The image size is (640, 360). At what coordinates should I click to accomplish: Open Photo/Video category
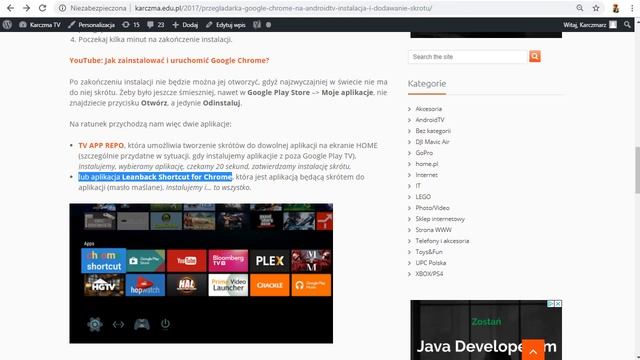click(x=432, y=208)
